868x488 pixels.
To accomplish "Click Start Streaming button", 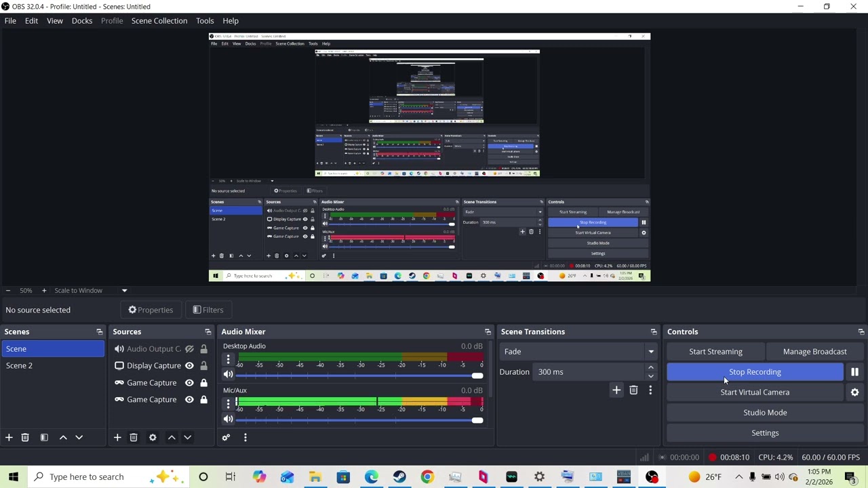I will [715, 352].
